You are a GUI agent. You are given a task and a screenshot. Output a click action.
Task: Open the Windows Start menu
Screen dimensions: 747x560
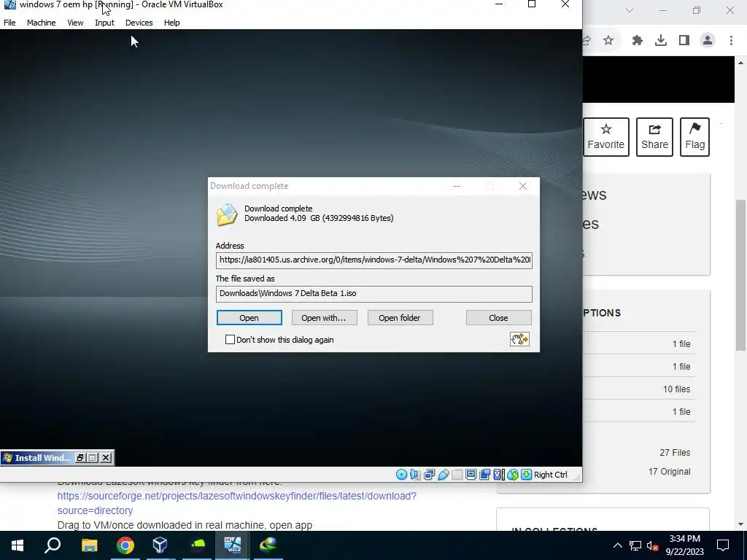[x=18, y=545]
